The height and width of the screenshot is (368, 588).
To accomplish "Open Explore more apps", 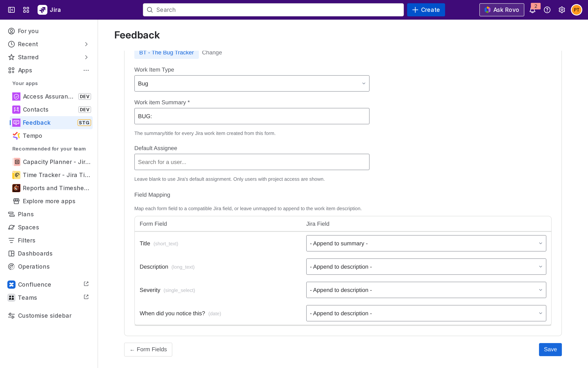I will (51, 201).
